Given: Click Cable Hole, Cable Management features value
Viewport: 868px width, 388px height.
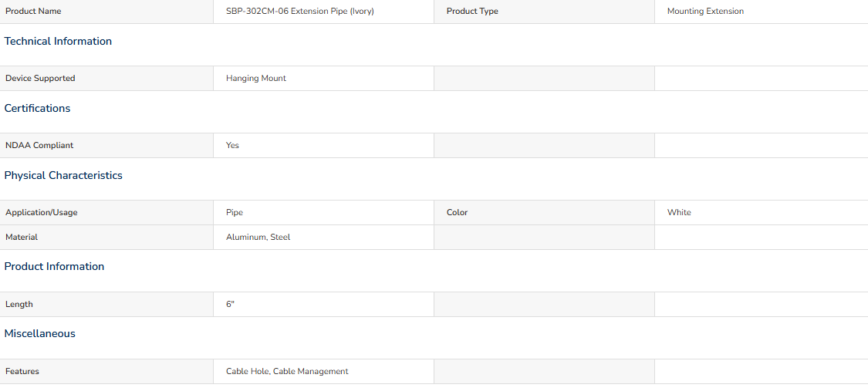Looking at the screenshot, I should (x=287, y=371).
